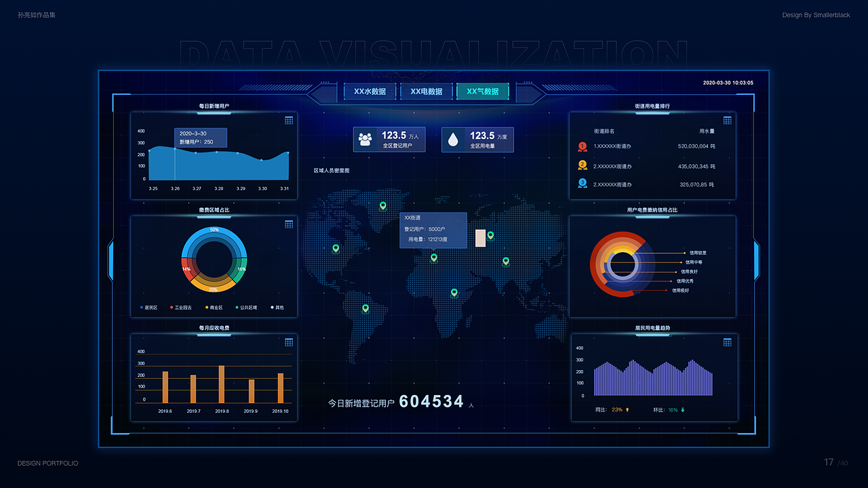
Task: Click the yellow number 2 medal icon
Action: [x=583, y=165]
